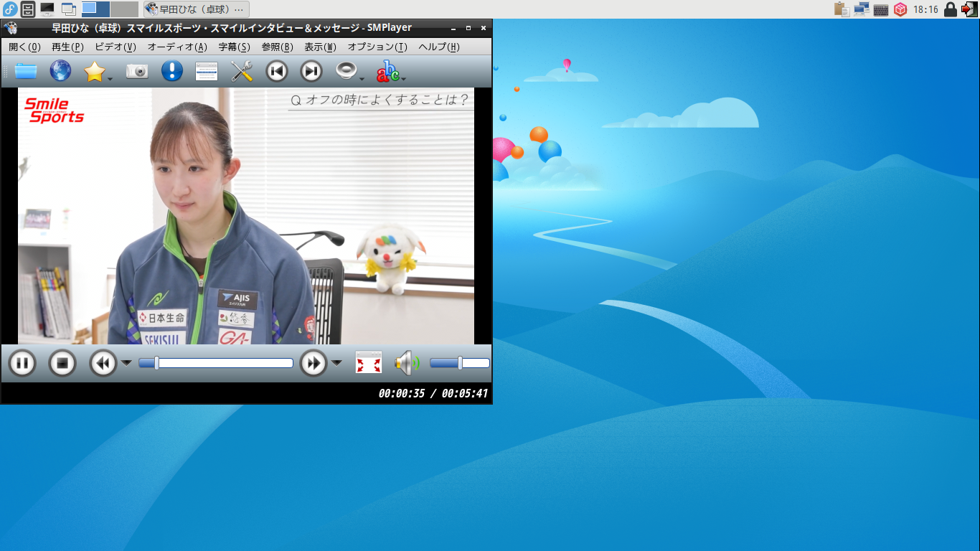Click the Open File folder icon
The height and width of the screenshot is (551, 980).
click(x=26, y=71)
